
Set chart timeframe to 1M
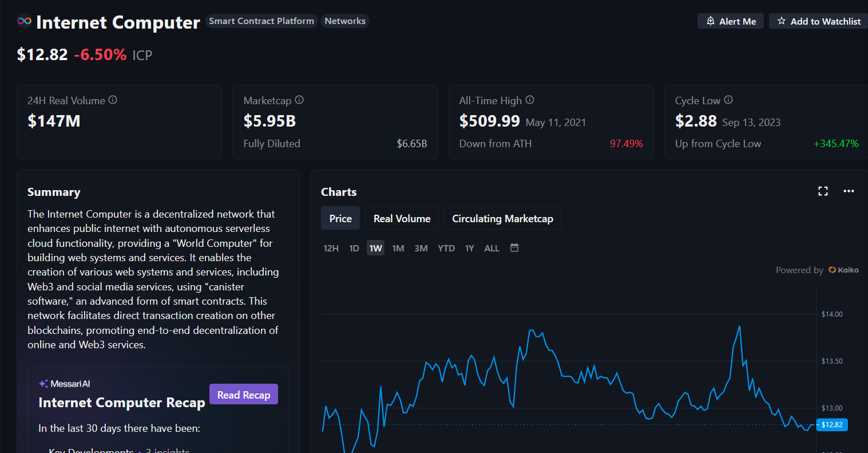(398, 249)
